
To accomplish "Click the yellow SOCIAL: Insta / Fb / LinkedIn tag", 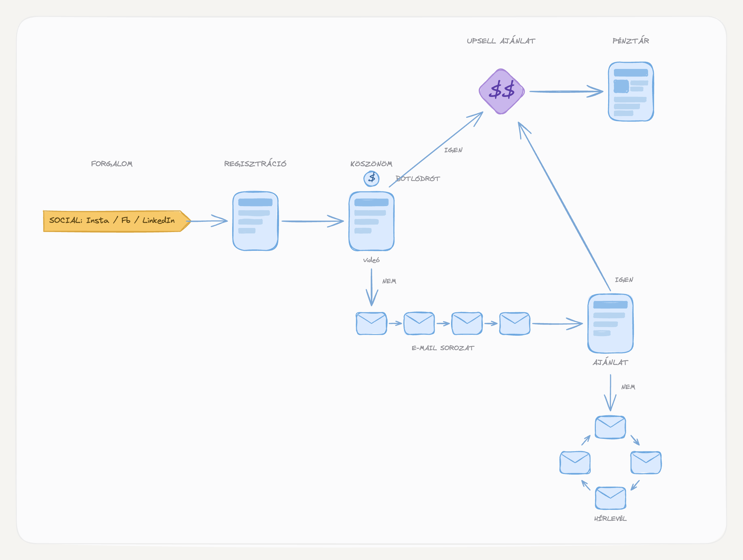I will [117, 221].
